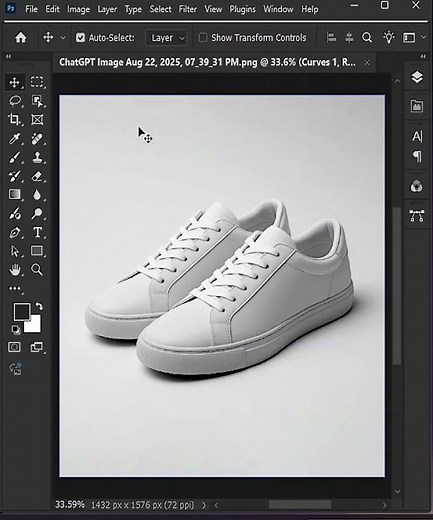Screen dimensions: 433x520
Task: Open the Discover lightbulb panel
Action: pos(389,37)
